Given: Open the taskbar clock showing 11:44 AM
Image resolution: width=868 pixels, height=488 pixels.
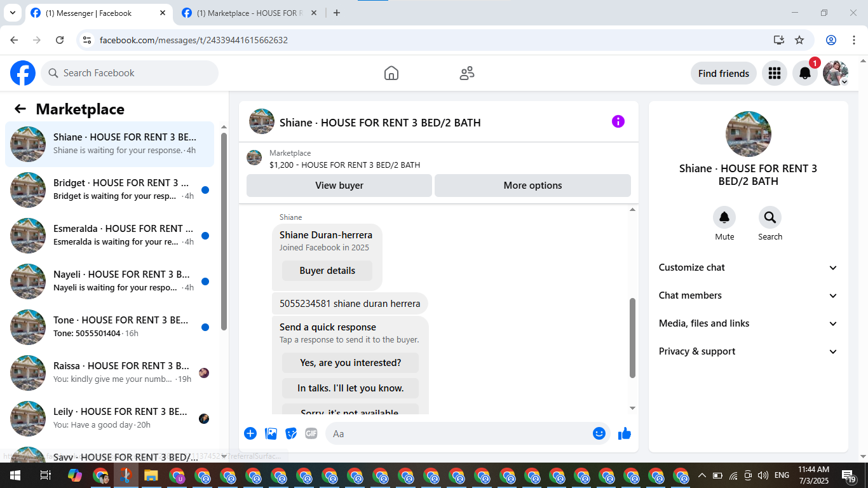Looking at the screenshot, I should click(x=813, y=475).
